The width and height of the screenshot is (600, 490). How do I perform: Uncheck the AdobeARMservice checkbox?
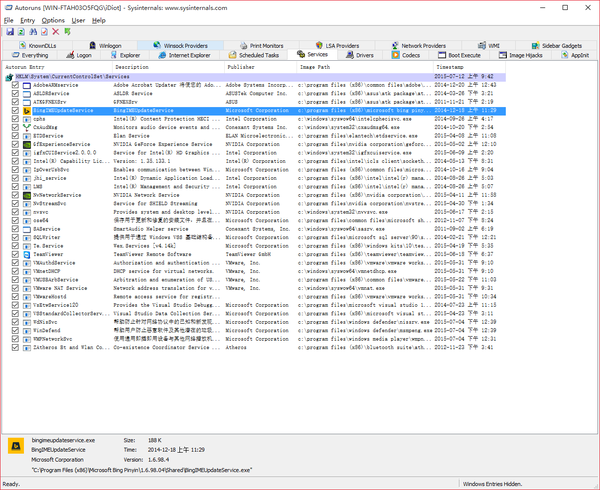(15, 85)
